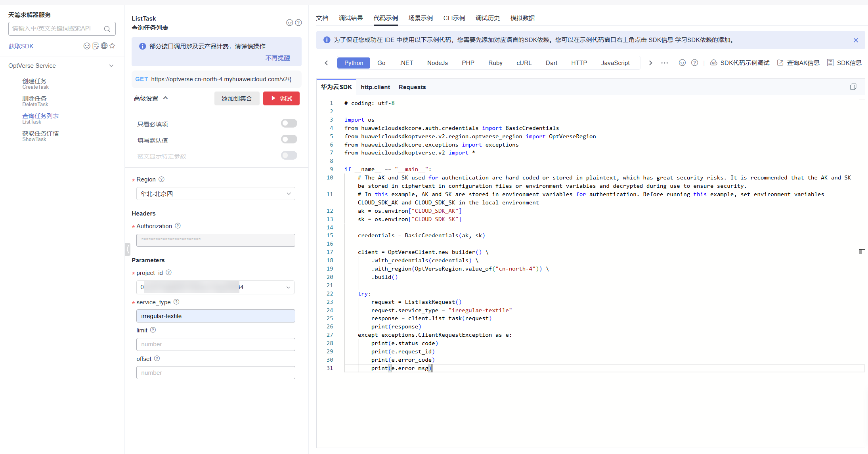The image size is (868, 454).
Task: Click the red 调试 debug button
Action: [x=281, y=99]
